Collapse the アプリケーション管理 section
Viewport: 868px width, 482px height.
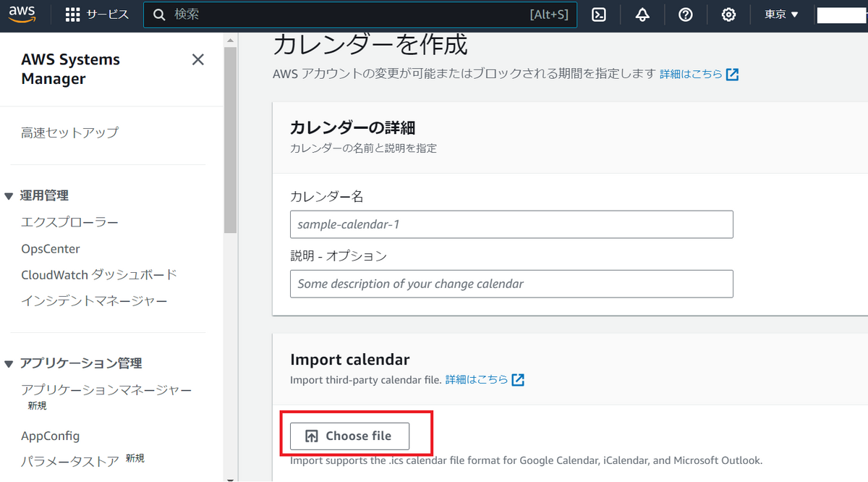click(9, 363)
